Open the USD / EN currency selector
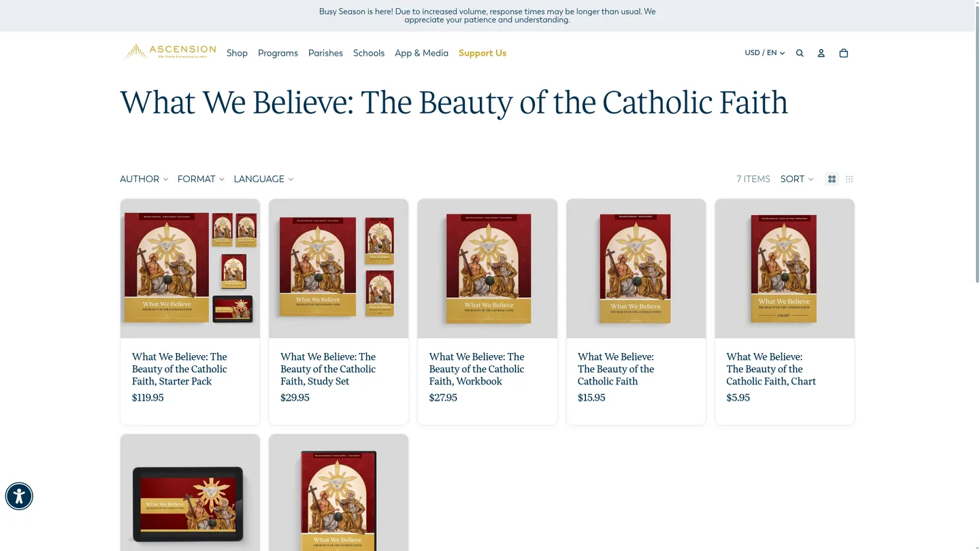This screenshot has height=551, width=980. [x=765, y=53]
